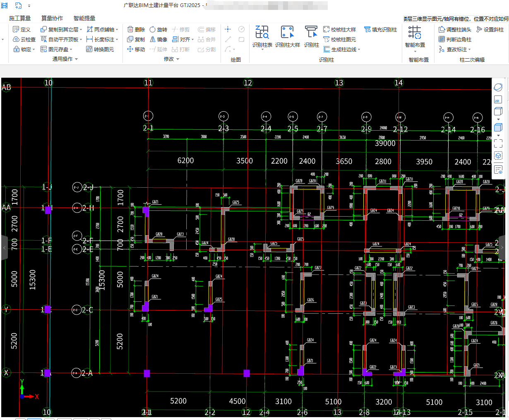This screenshot has height=420, width=509.
Task: Click the 39000 total dimension text
Action: click(x=385, y=143)
